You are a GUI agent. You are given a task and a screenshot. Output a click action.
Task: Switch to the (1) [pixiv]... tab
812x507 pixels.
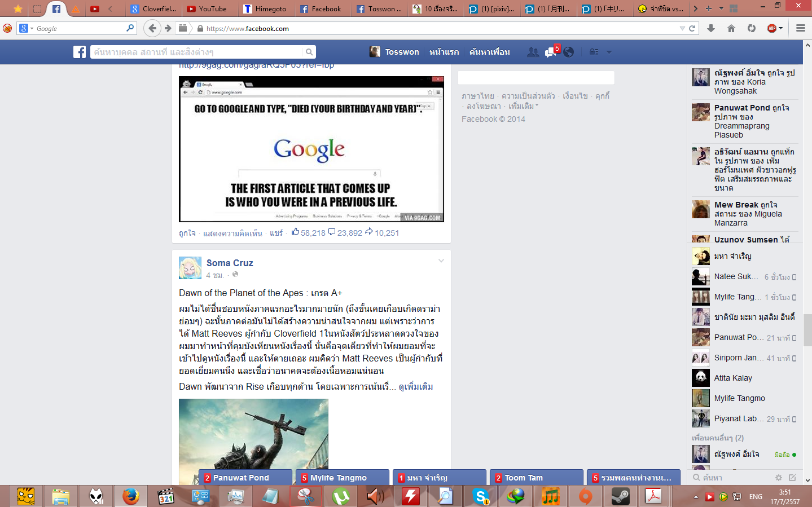[x=492, y=8]
